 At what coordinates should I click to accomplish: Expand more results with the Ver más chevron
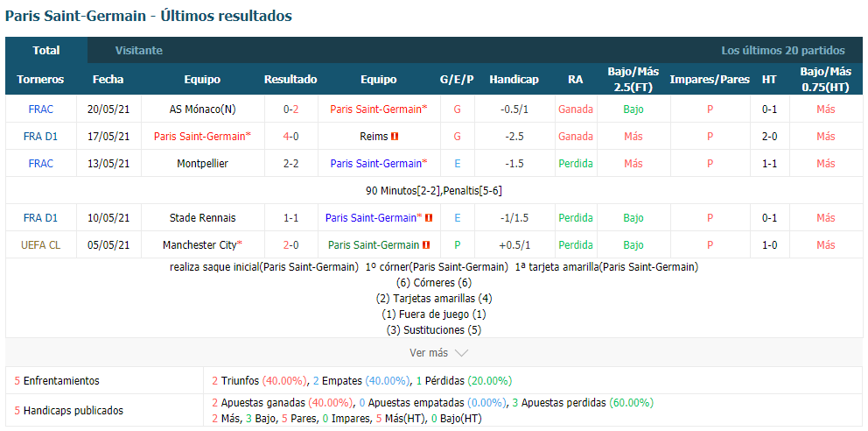(x=461, y=353)
